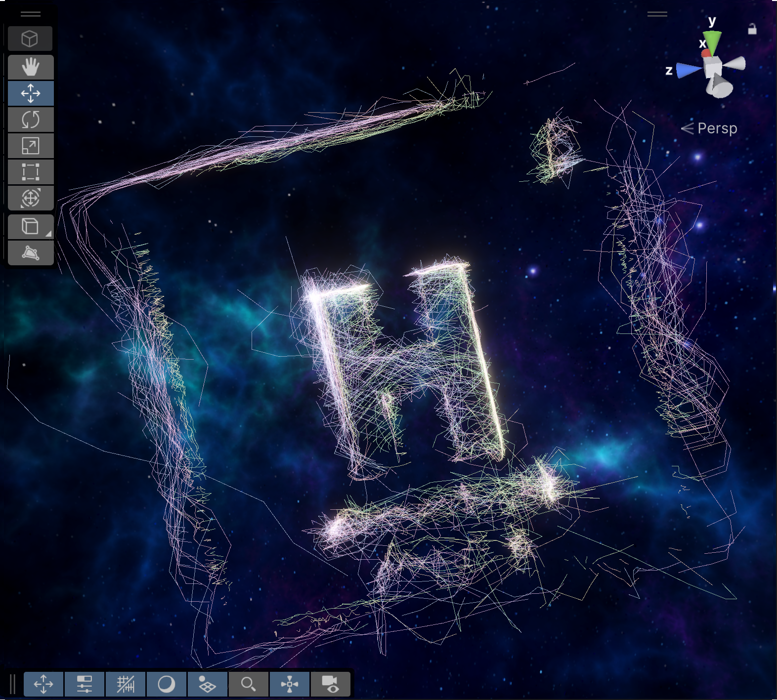777x700 pixels.
Task: Select the Hand (view) tool
Action: pyautogui.click(x=31, y=67)
